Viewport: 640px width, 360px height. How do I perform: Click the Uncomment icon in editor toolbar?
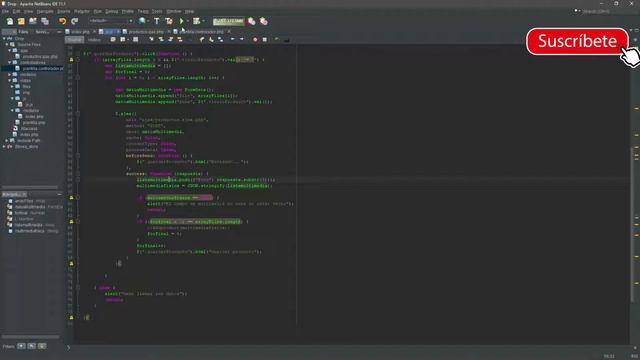coord(287,40)
